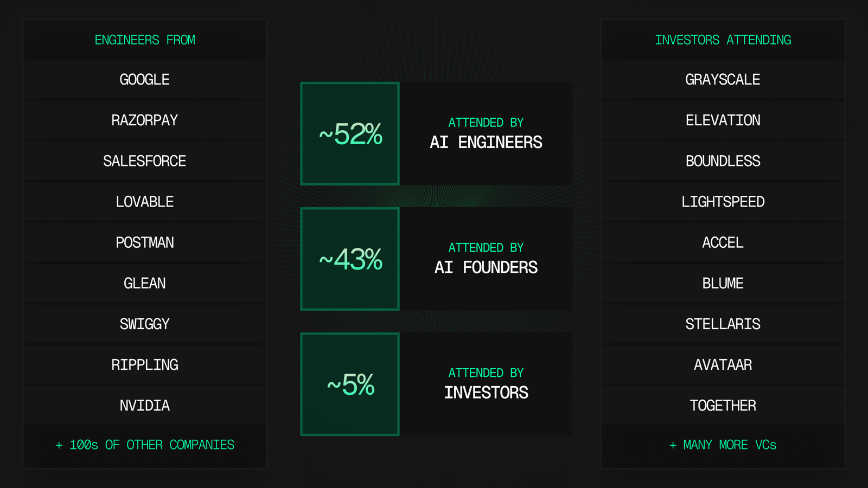This screenshot has width=868, height=488.
Task: Select the GRAYSCALE investor row
Action: pos(723,80)
